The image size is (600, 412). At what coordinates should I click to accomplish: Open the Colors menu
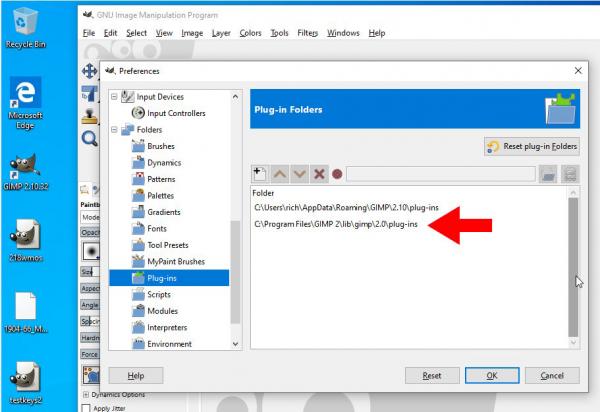(250, 33)
